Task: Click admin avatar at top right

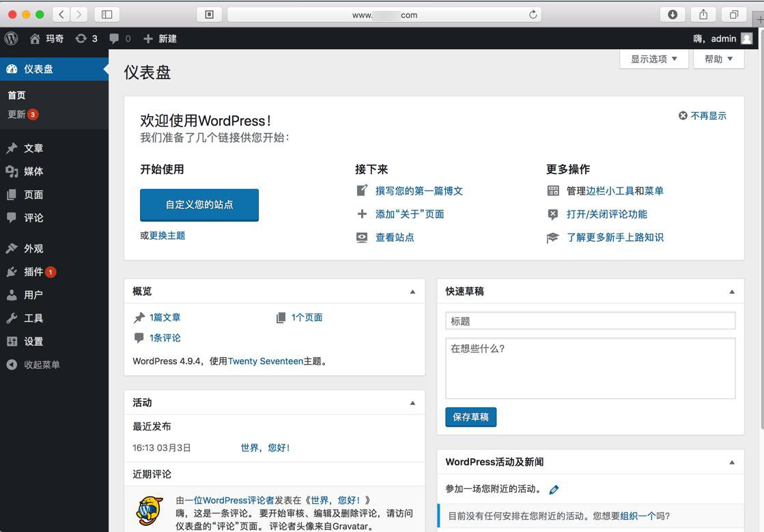Action: pos(746,38)
